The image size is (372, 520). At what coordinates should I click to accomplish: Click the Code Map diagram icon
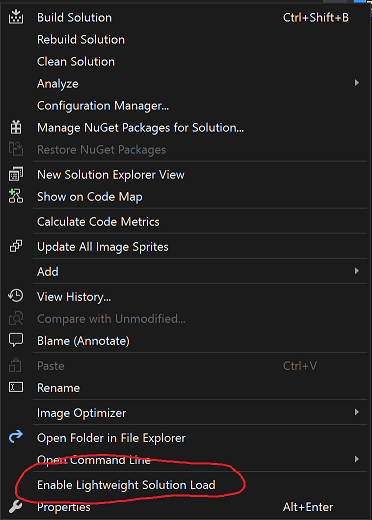tap(16, 196)
